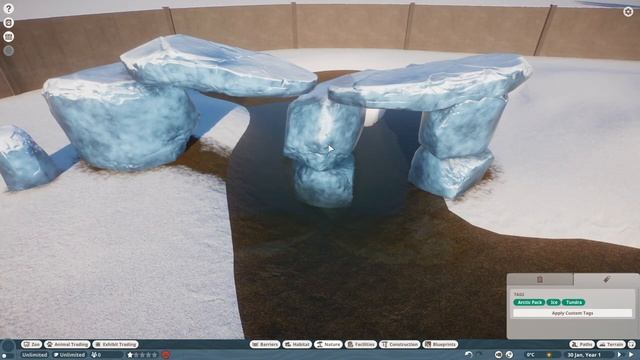Open the Facilities build menu
Image resolution: width=640 pixels, height=360 pixels.
[361, 344]
